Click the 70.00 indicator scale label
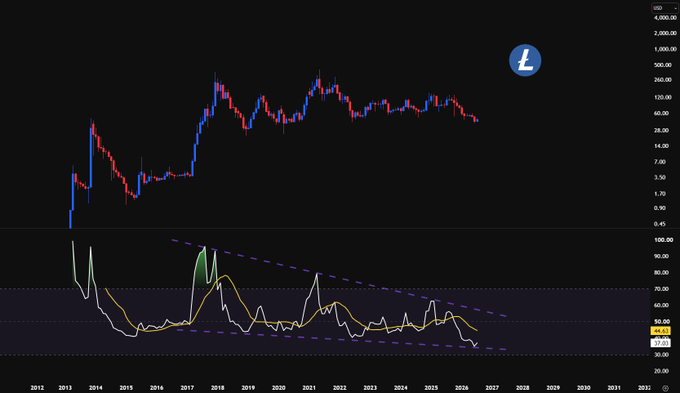This screenshot has width=680, height=393. click(x=662, y=289)
